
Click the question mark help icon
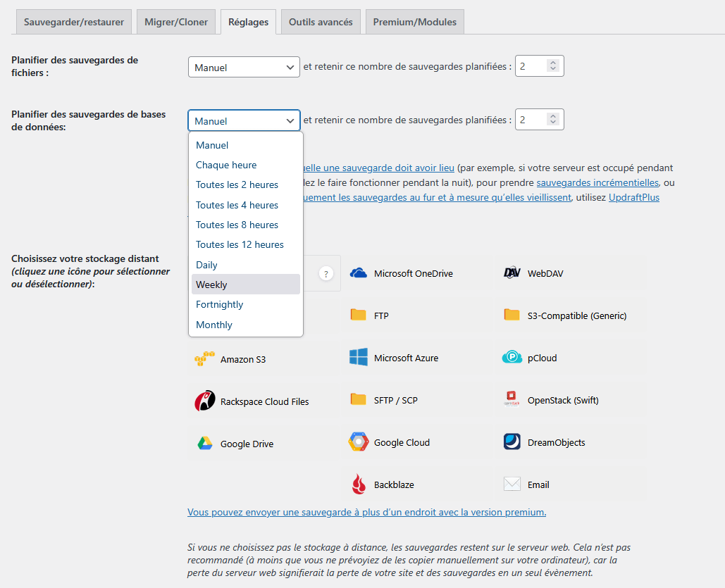(x=326, y=274)
